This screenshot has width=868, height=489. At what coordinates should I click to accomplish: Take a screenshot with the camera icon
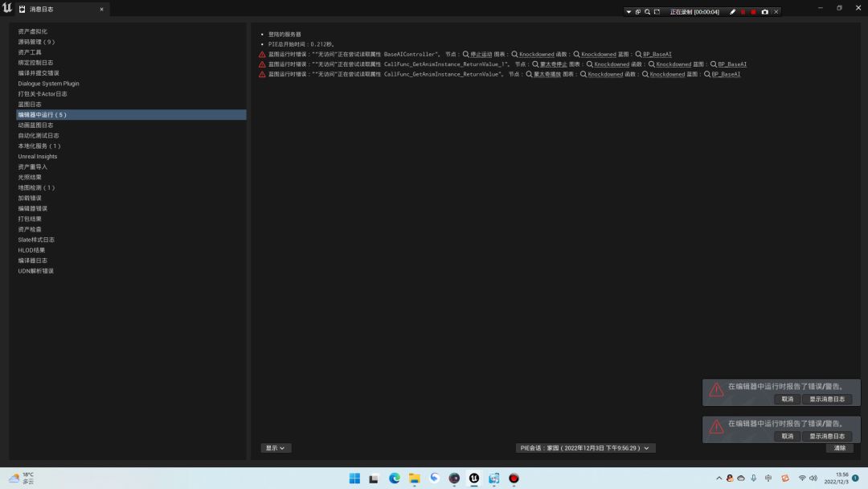[x=764, y=12]
